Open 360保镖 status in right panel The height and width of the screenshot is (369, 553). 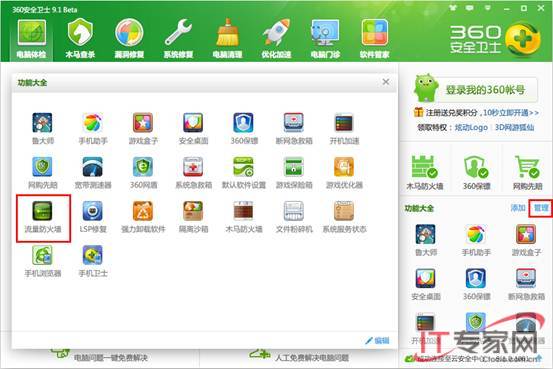[x=476, y=173]
